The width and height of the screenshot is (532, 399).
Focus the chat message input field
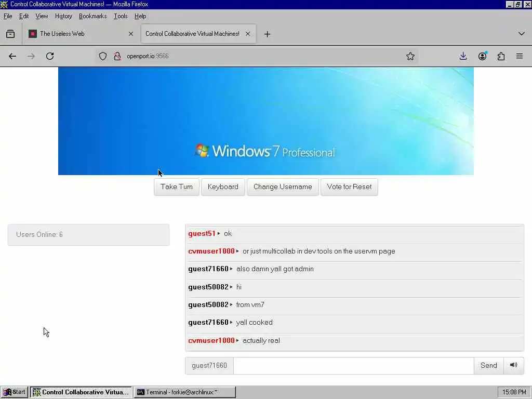tap(353, 365)
